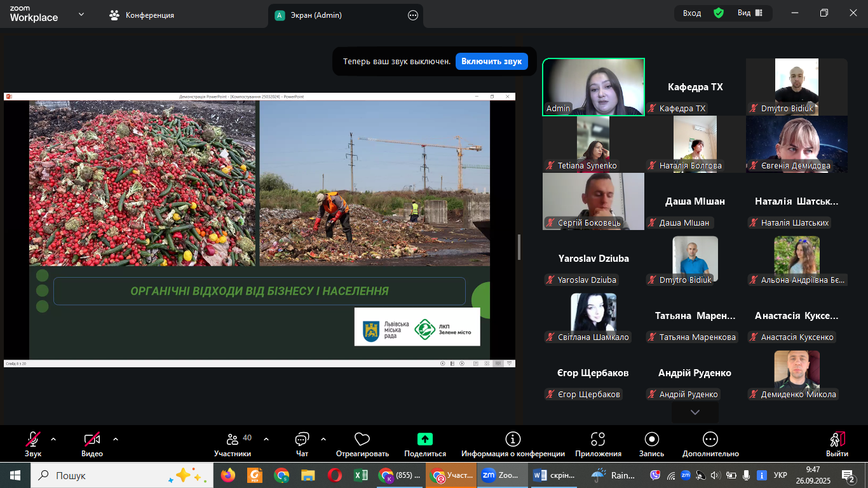
Task: Open Информация о конференции info icon
Action: [x=513, y=439]
